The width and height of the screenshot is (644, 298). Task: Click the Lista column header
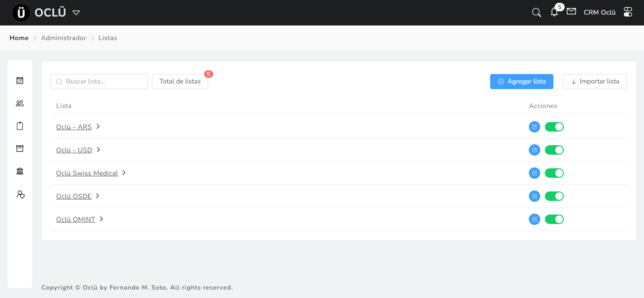click(64, 106)
